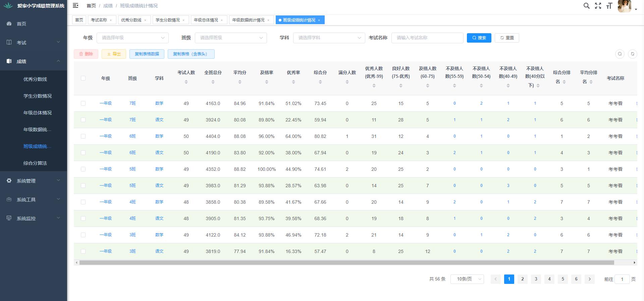The width and height of the screenshot is (644, 301).
Task: Open the 年级 grade dropdown
Action: point(132,38)
